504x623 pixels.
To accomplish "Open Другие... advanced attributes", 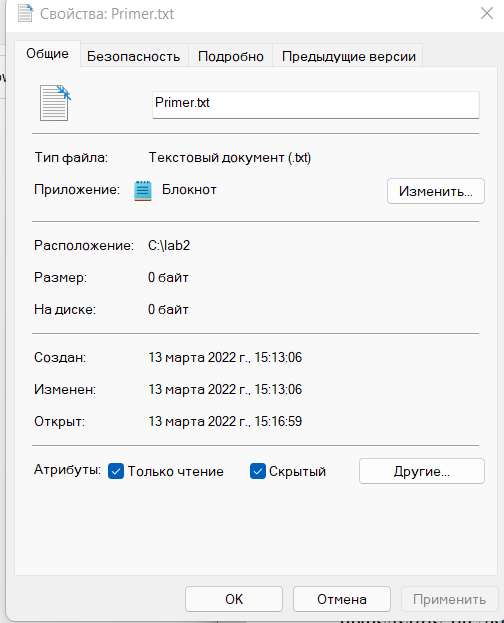I will (x=422, y=471).
